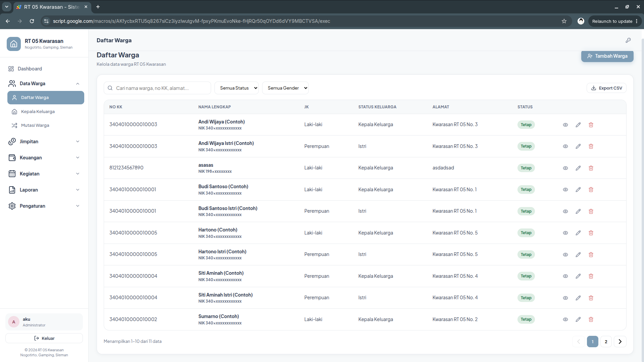The width and height of the screenshot is (644, 362).
Task: Click Relaunch to update in Chrome
Action: [x=615, y=21]
